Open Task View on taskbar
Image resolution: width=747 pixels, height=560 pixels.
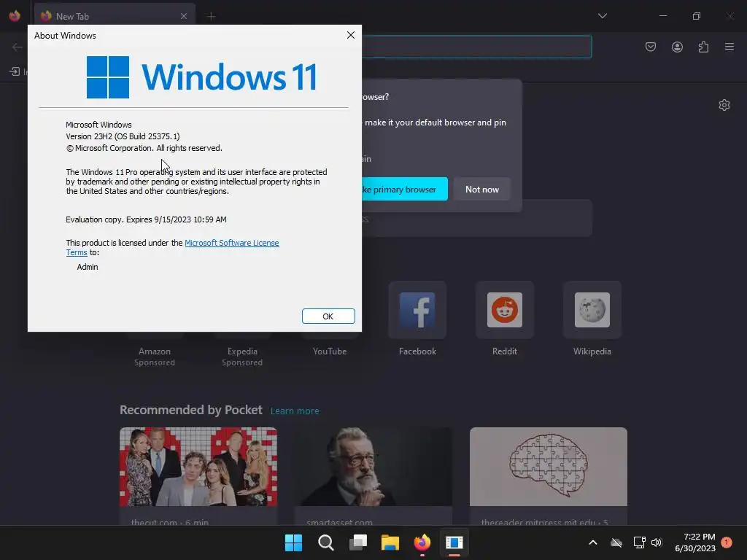358,542
